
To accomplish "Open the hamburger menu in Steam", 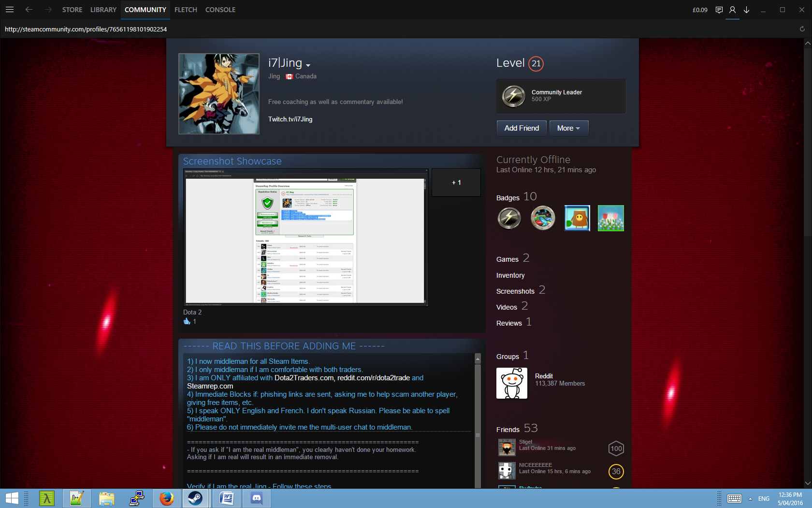I will coord(10,10).
